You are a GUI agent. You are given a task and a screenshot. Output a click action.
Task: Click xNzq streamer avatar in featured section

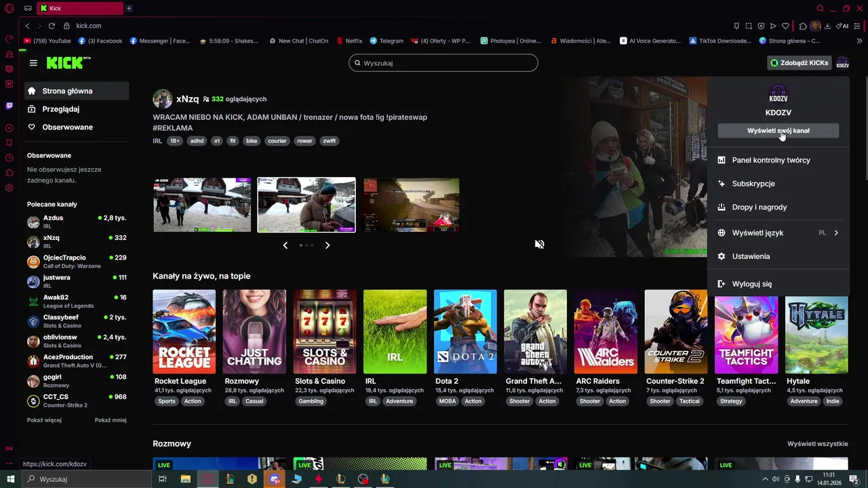click(163, 99)
